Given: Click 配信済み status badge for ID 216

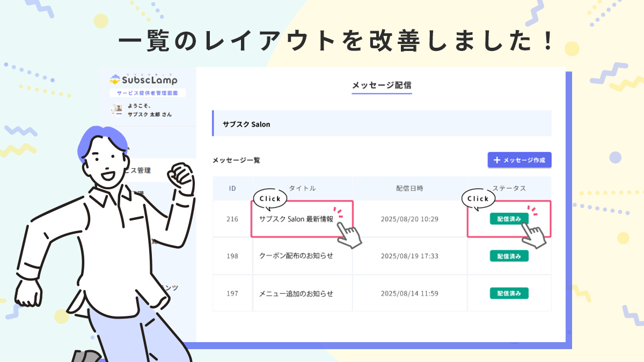Looking at the screenshot, I should [x=509, y=219].
